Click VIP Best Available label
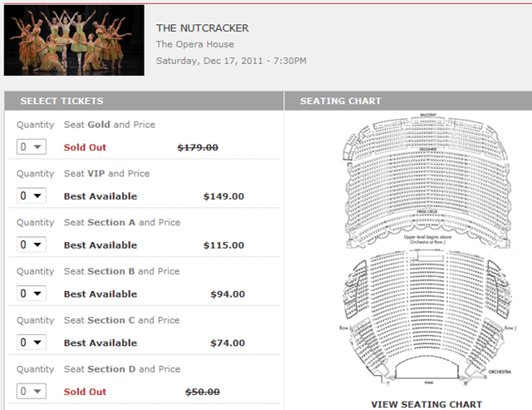This screenshot has width=532, height=410. click(101, 196)
